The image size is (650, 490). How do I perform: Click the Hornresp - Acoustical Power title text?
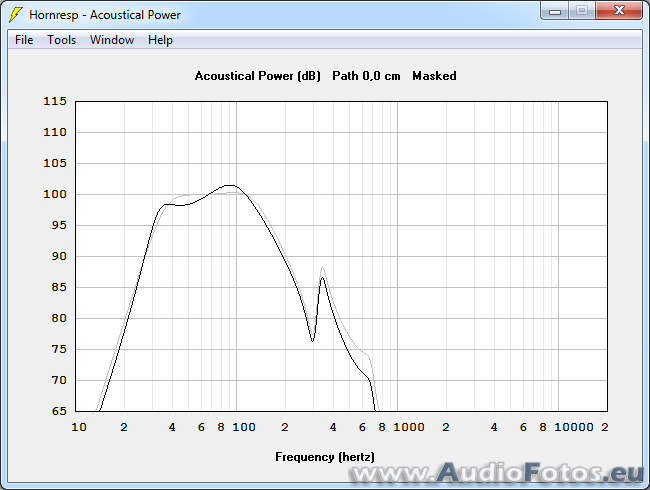pos(105,15)
